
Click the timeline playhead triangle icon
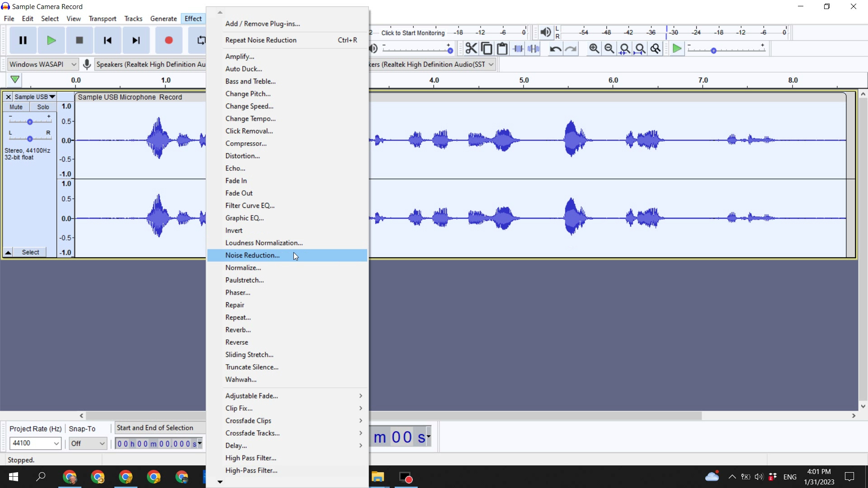[x=15, y=80]
